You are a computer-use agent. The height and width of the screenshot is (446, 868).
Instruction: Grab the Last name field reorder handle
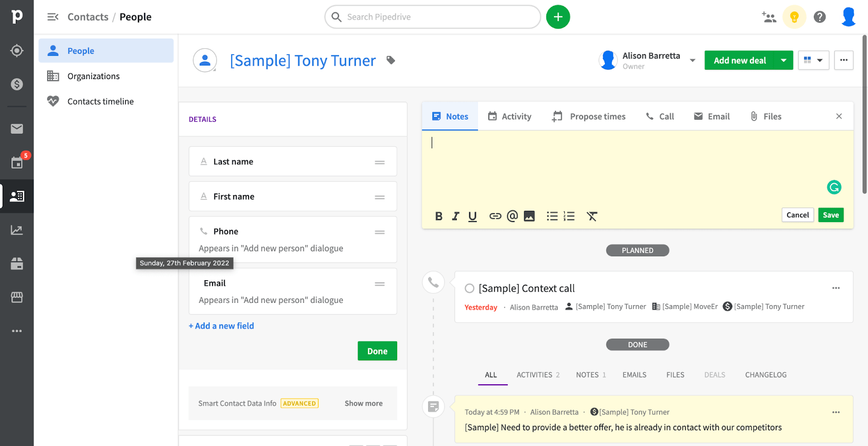coord(380,162)
